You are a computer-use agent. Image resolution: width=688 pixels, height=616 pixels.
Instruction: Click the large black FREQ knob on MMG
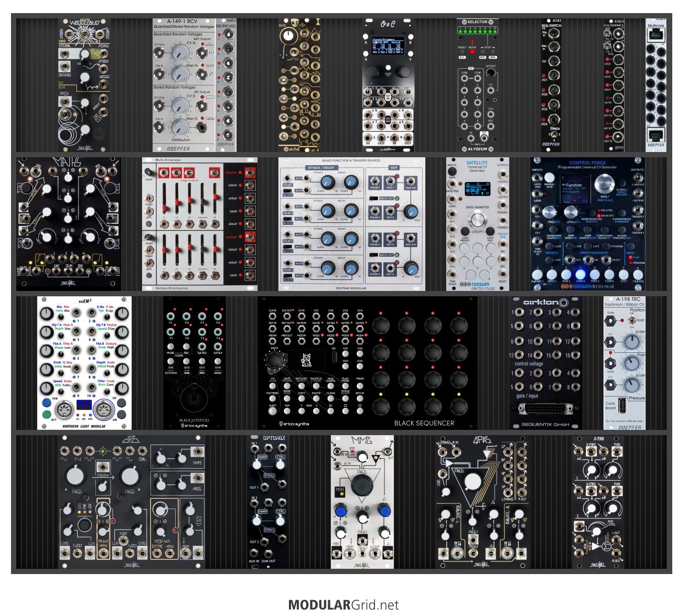coord(362,485)
